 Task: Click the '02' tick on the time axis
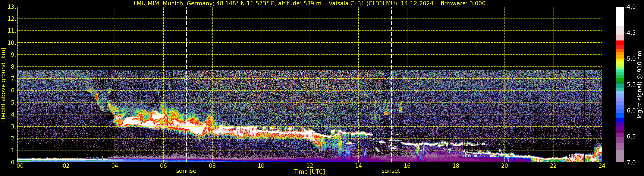(66, 166)
